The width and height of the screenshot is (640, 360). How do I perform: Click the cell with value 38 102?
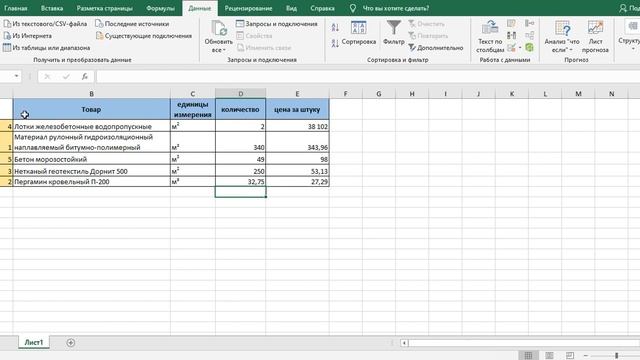297,126
